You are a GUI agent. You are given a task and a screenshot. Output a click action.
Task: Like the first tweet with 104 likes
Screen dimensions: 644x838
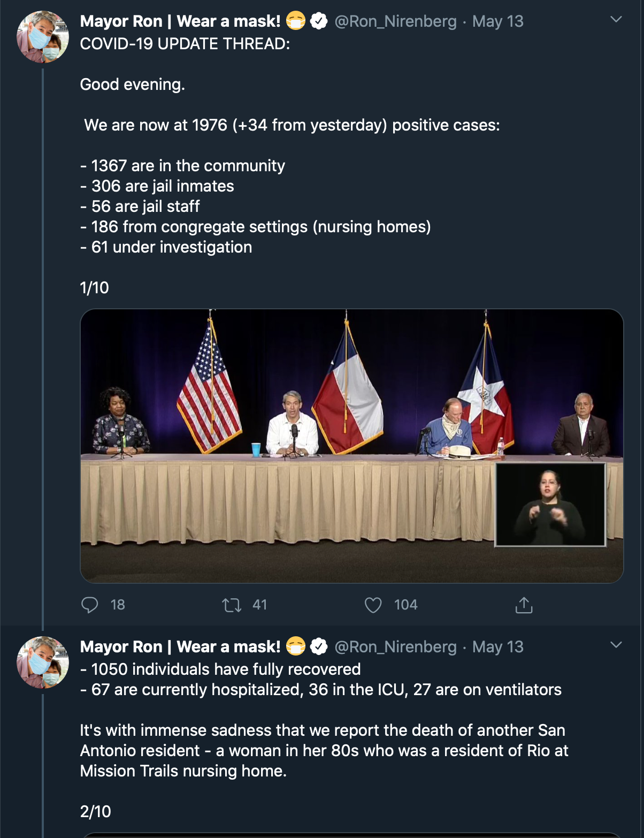coord(373,605)
